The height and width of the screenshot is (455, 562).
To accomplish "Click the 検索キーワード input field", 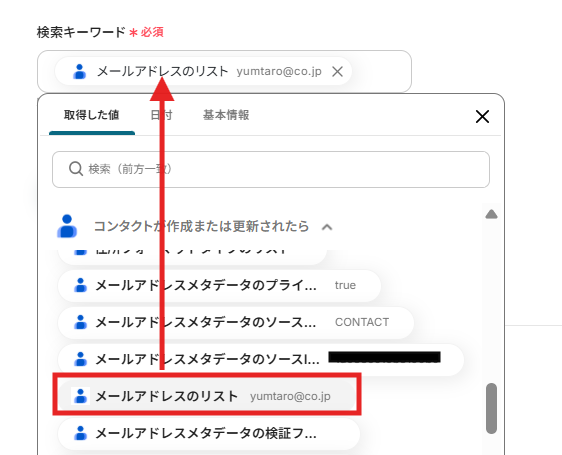I will click(x=224, y=71).
